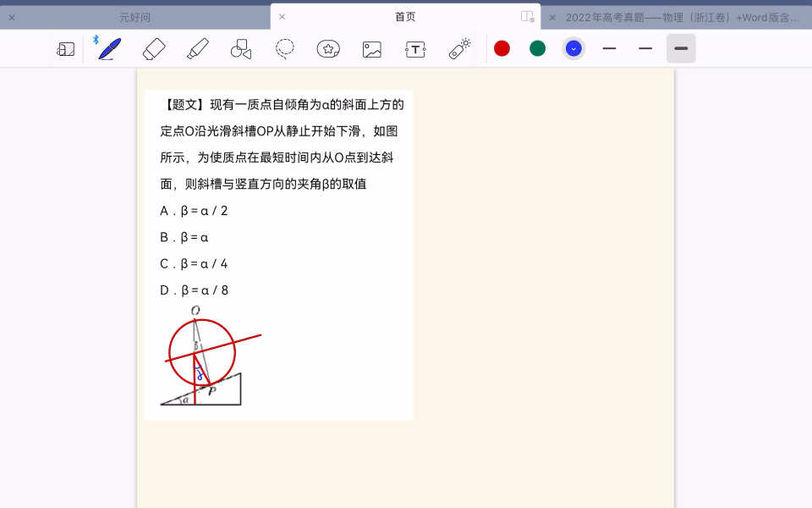The width and height of the screenshot is (812, 508).
Task: Toggle the blue ink color on
Action: click(x=573, y=48)
